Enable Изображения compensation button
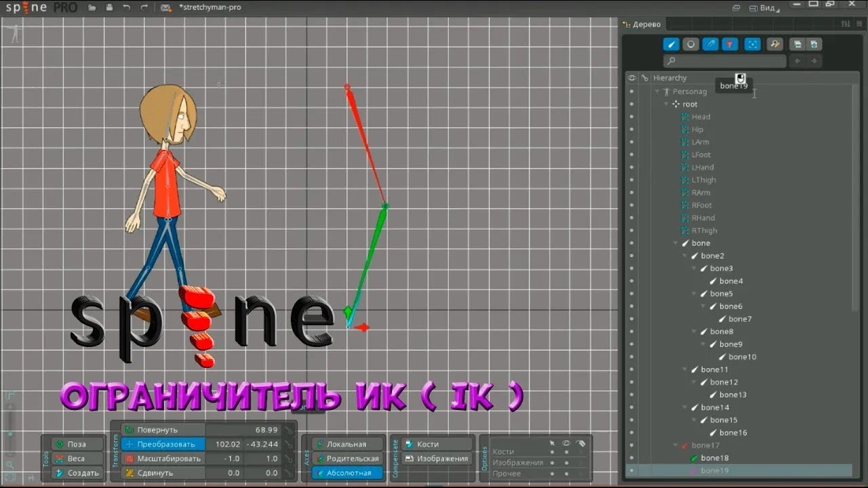Viewport: 868px width, 488px height. [437, 458]
